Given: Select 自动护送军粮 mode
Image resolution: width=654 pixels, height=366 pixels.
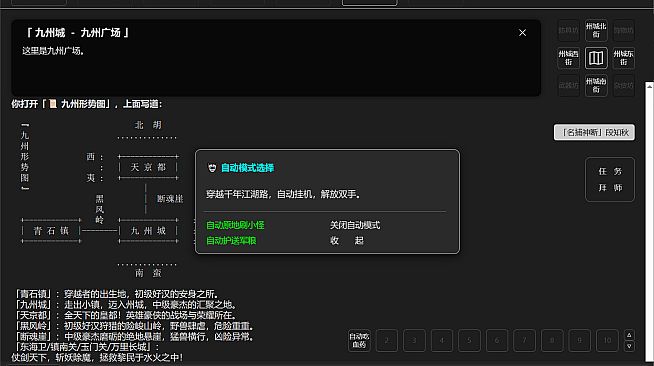Looking at the screenshot, I should click(231, 241).
